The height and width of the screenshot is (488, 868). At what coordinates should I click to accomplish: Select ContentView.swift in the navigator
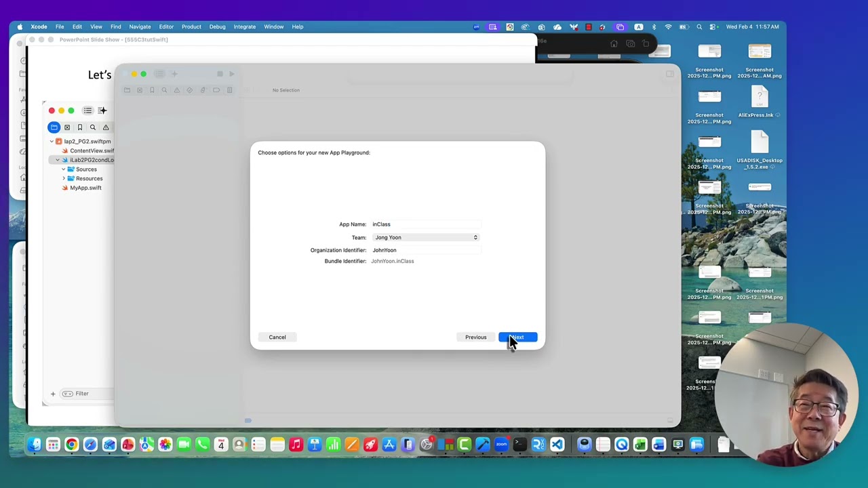88,150
